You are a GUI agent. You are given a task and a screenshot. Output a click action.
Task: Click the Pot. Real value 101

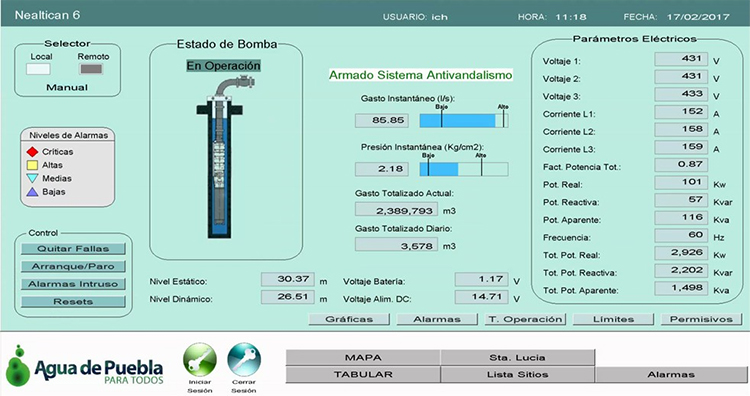pyautogui.click(x=681, y=183)
